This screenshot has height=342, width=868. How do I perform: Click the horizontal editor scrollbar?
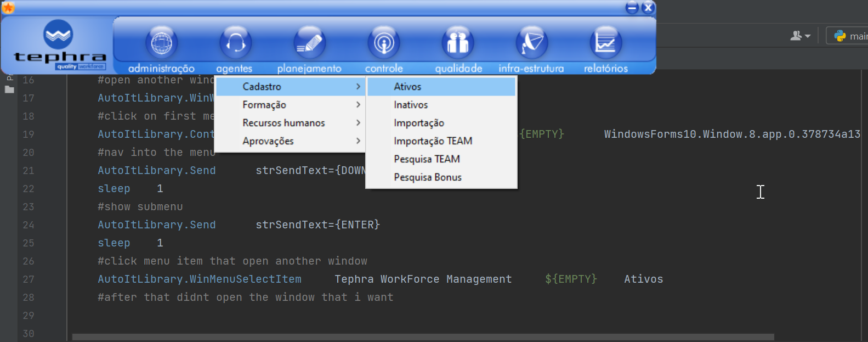[x=423, y=337]
